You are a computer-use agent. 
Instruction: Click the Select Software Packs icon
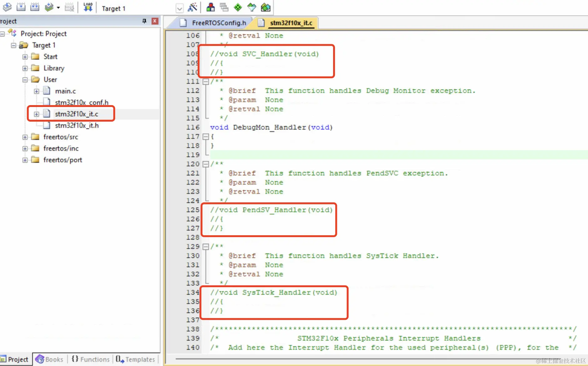coord(252,7)
